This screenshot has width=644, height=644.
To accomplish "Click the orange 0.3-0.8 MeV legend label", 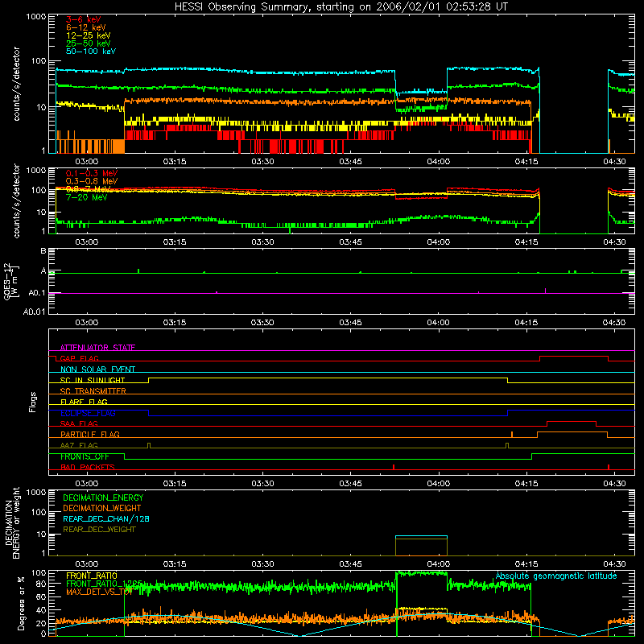I will coord(92,181).
